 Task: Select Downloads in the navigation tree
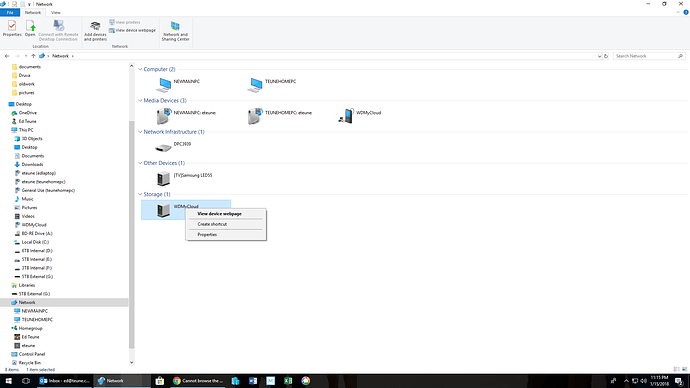click(x=32, y=165)
